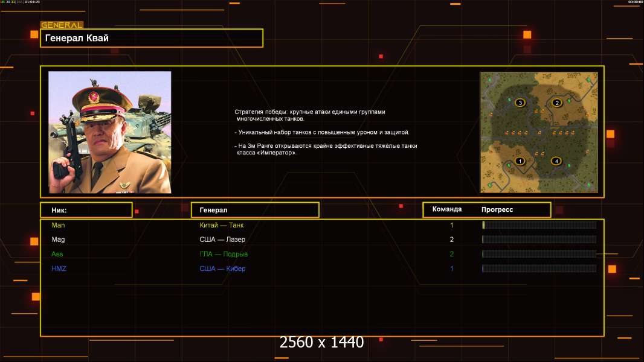This screenshot has height=362, width=644.
Task: Select start position 3 on the minimap
Action: [520, 103]
